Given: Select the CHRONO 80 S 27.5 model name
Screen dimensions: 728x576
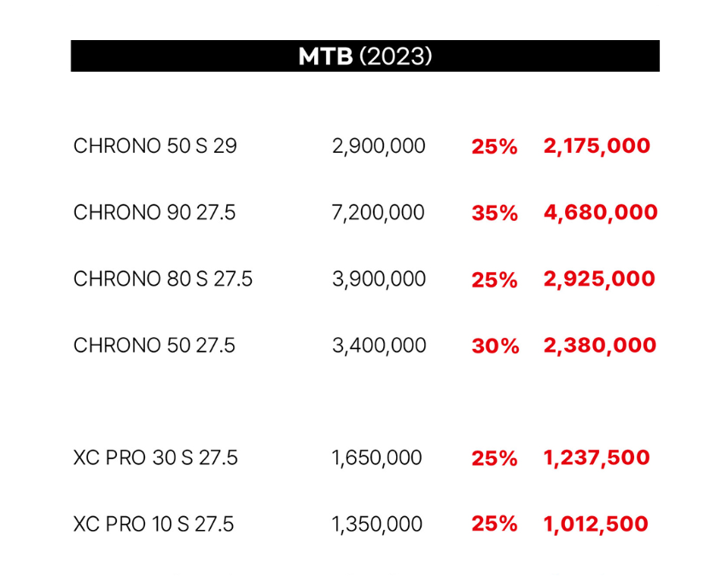Looking at the screenshot, I should [163, 279].
